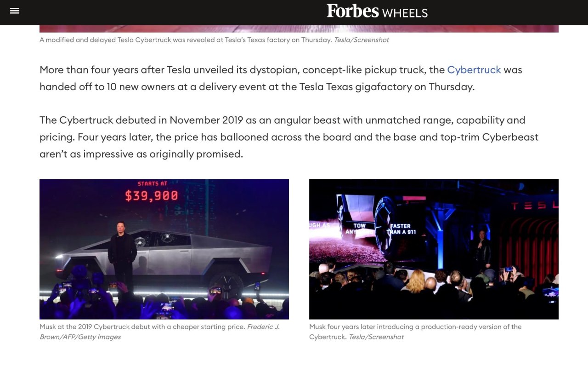This screenshot has width=588, height=372.
Task: Click the cropped hero image strip at top
Action: 299,29
